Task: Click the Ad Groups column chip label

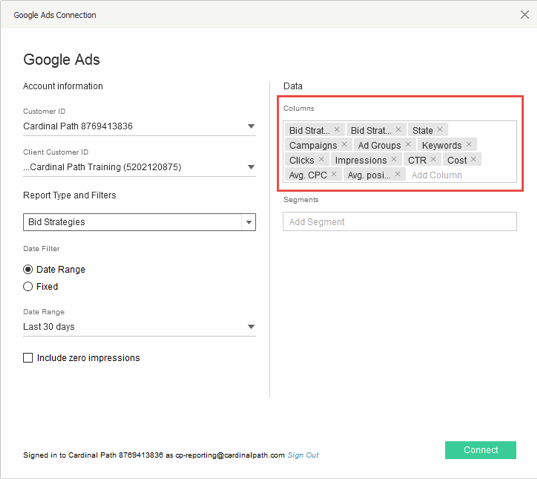Action: (379, 146)
